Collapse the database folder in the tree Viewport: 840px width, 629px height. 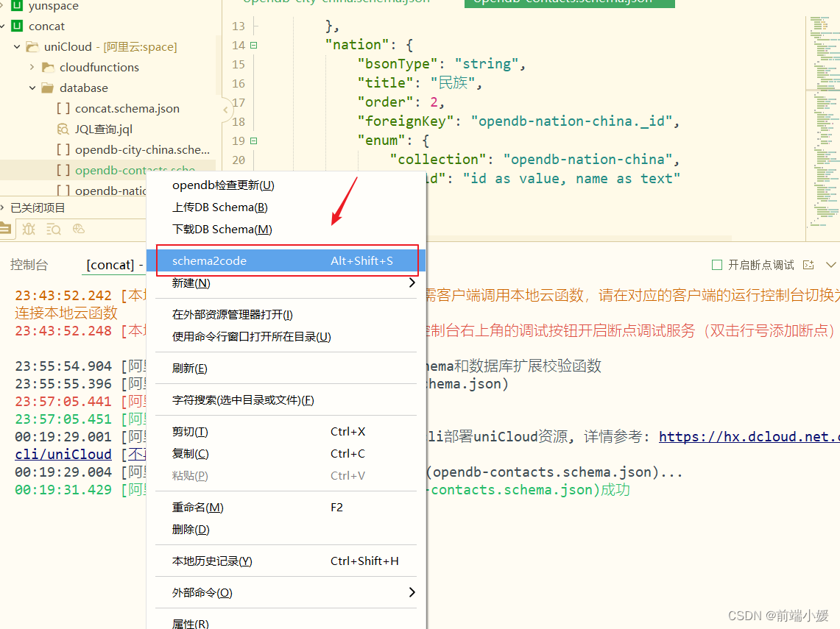pos(31,88)
